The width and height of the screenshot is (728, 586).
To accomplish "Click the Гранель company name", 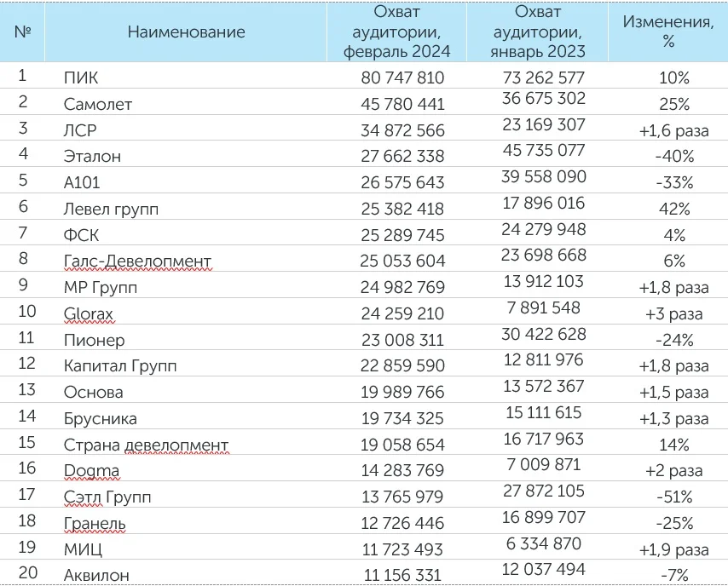I will click(95, 523).
